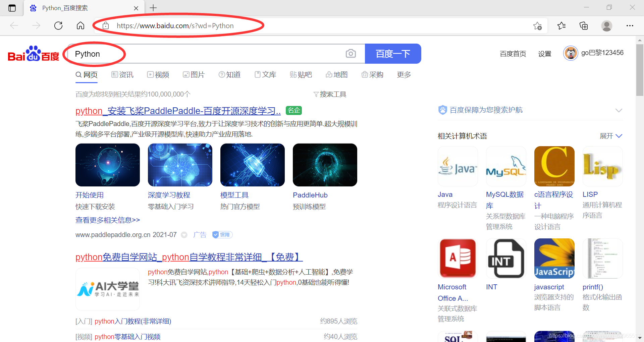Screen dimensions: 644x342
Task: Open the Microsoft Access logo thumbnail
Action: [458, 259]
